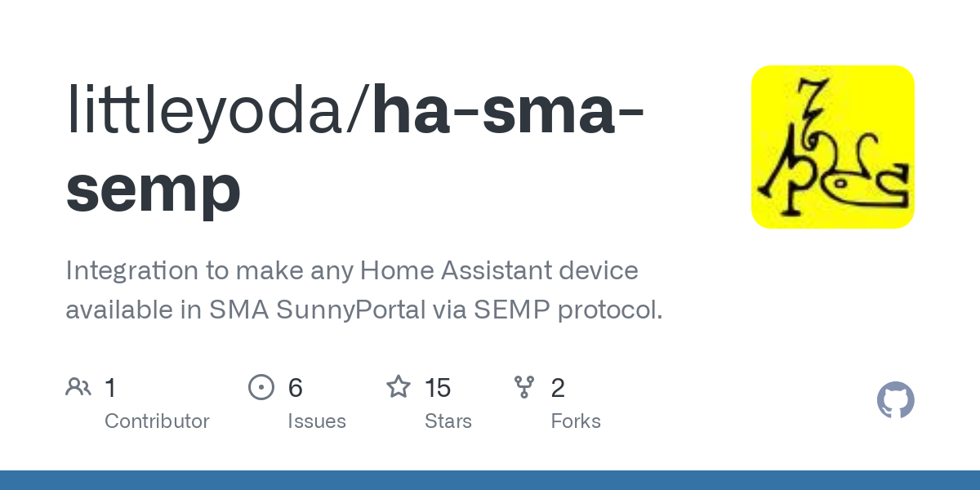Open the yellow littleyoda avatar image
The width and height of the screenshot is (980, 490).
(x=832, y=147)
